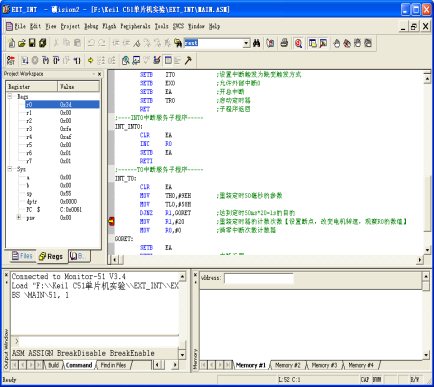Click the Toolbox hammer icon
The height and width of the screenshot is (387, 434).
[x=188, y=60]
